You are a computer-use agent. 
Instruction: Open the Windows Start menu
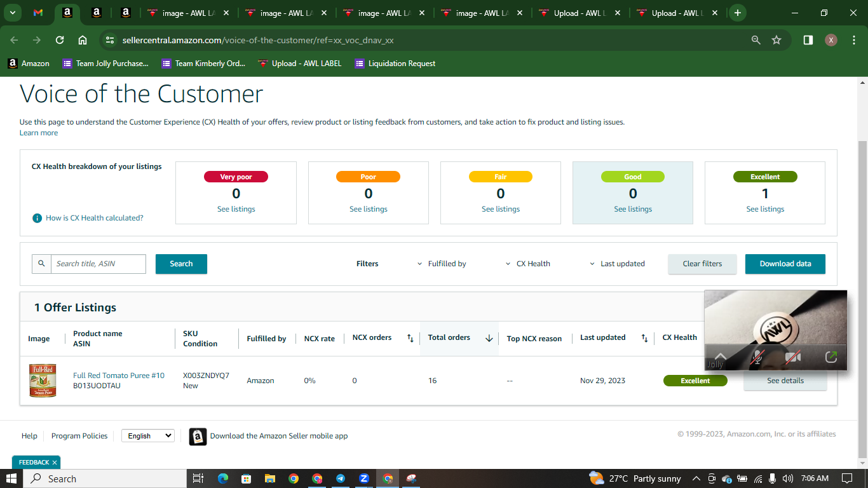click(11, 478)
